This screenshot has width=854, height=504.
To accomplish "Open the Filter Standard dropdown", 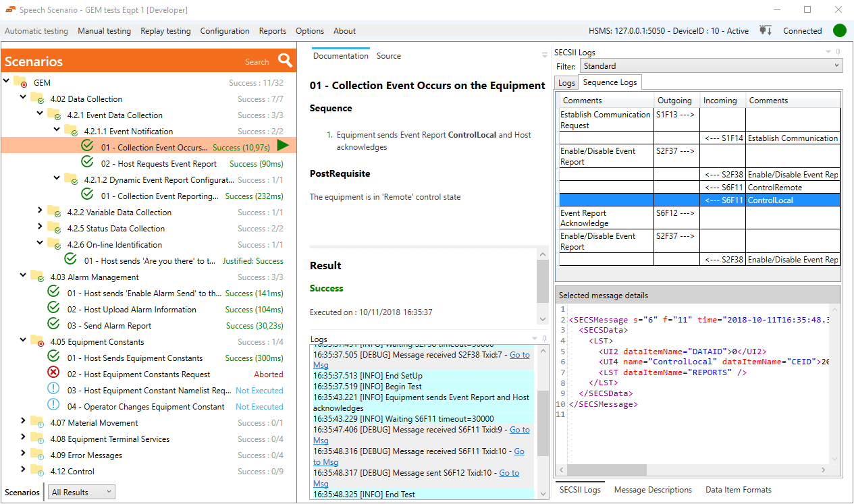I will (x=710, y=66).
